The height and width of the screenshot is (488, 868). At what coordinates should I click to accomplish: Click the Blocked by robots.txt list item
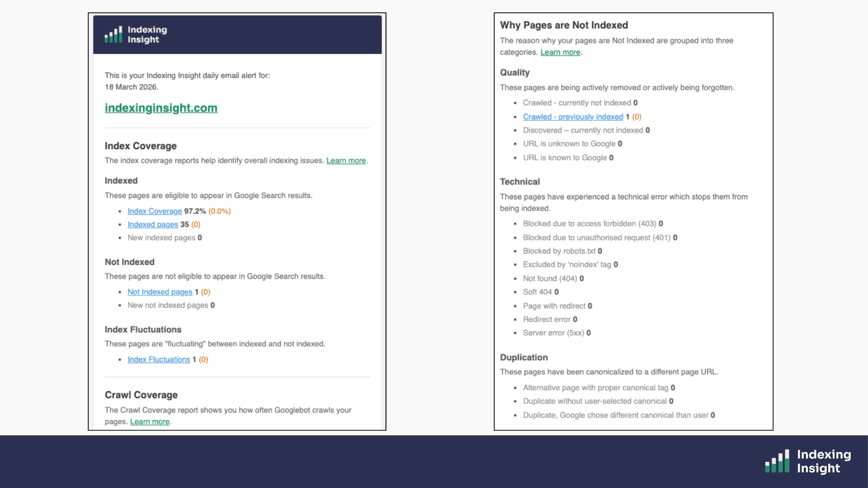click(x=562, y=251)
